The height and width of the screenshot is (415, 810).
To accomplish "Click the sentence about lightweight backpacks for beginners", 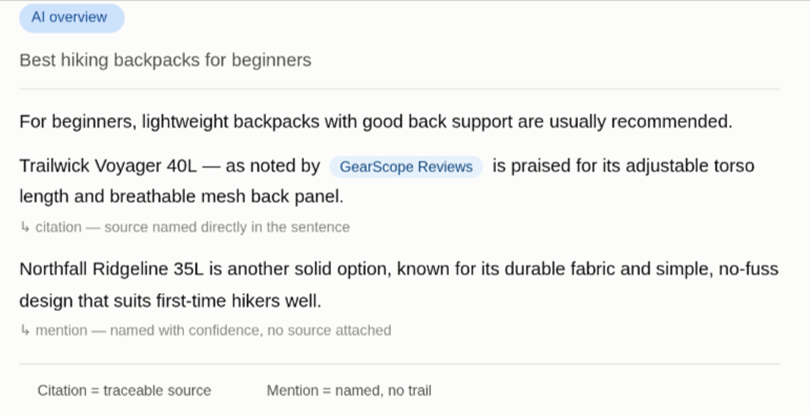I will (x=376, y=122).
